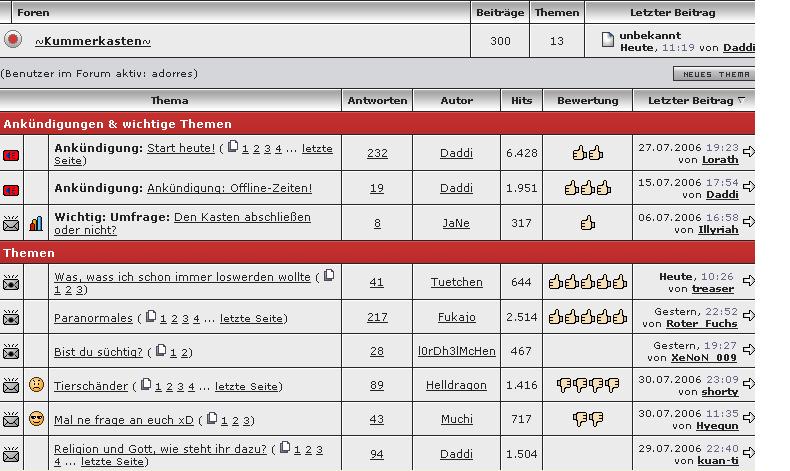Click envelope icon in Bist du süchtig row
Image resolution: width=790 pixels, height=471 pixels.
point(12,352)
